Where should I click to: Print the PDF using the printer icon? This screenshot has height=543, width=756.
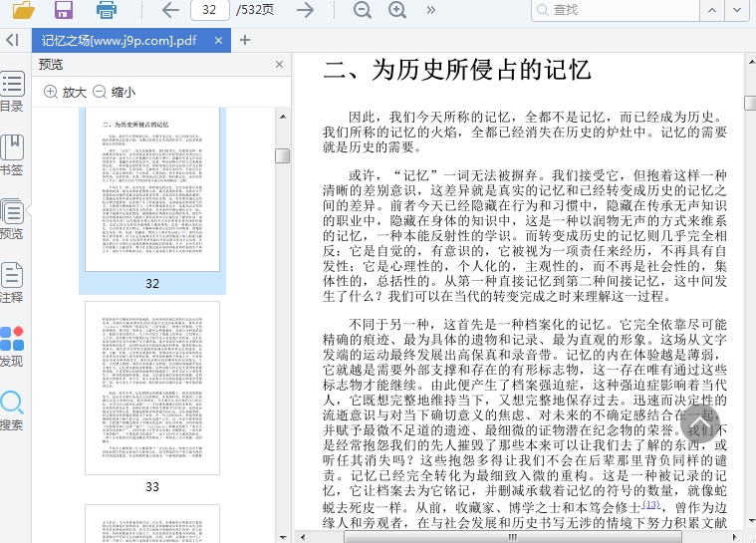pyautogui.click(x=107, y=10)
